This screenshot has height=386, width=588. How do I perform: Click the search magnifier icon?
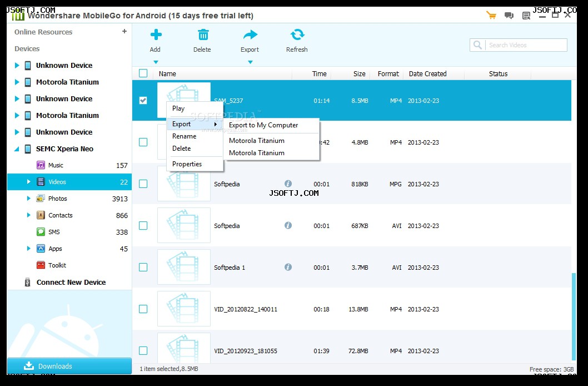[x=477, y=45]
